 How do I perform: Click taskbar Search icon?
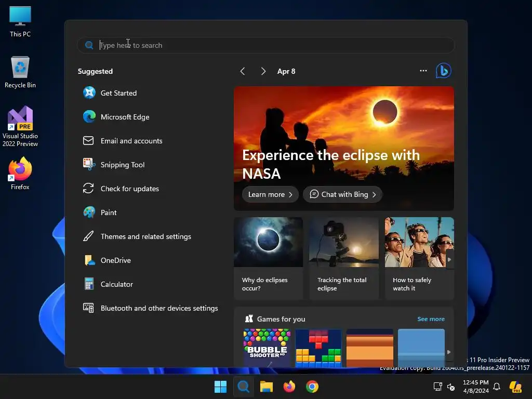tap(243, 387)
